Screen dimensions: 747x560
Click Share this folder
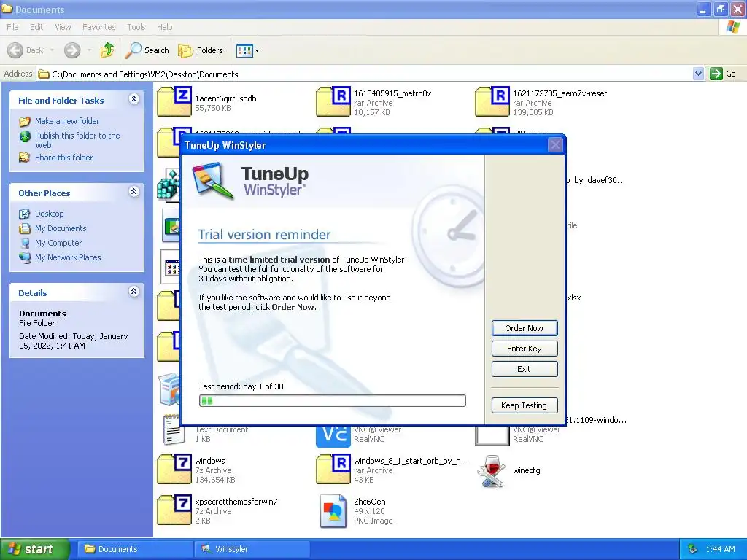coord(64,157)
